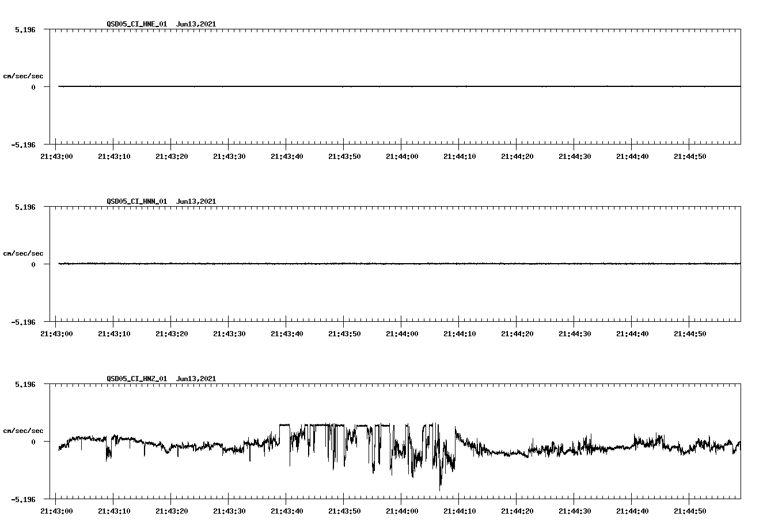The image size is (782, 532).
Task: Click the -5.196 lower limit on HNE plot
Action: 24,145
